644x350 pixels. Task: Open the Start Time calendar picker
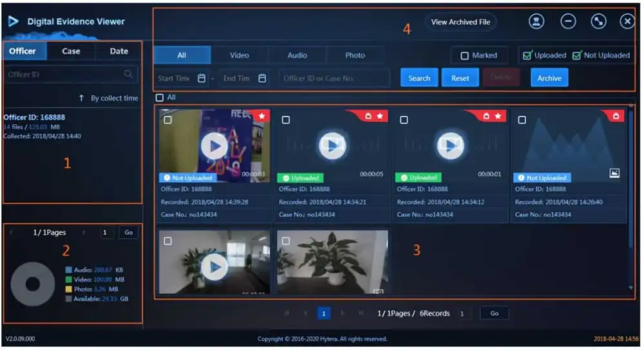pyautogui.click(x=202, y=78)
